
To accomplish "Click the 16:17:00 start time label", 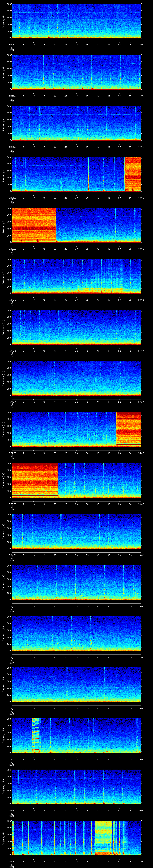I will click(12, 198).
